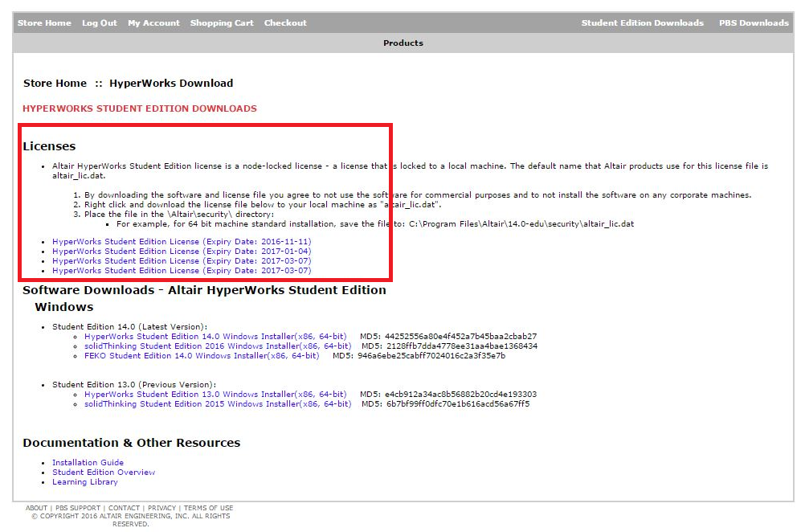
Task: Open the Shopping Cart
Action: click(222, 23)
